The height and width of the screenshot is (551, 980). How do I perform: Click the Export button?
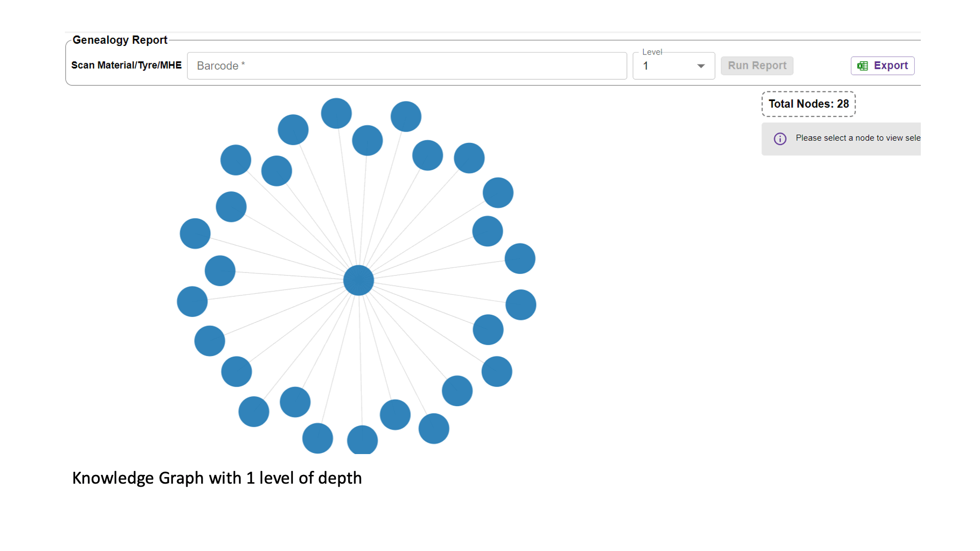(x=883, y=66)
